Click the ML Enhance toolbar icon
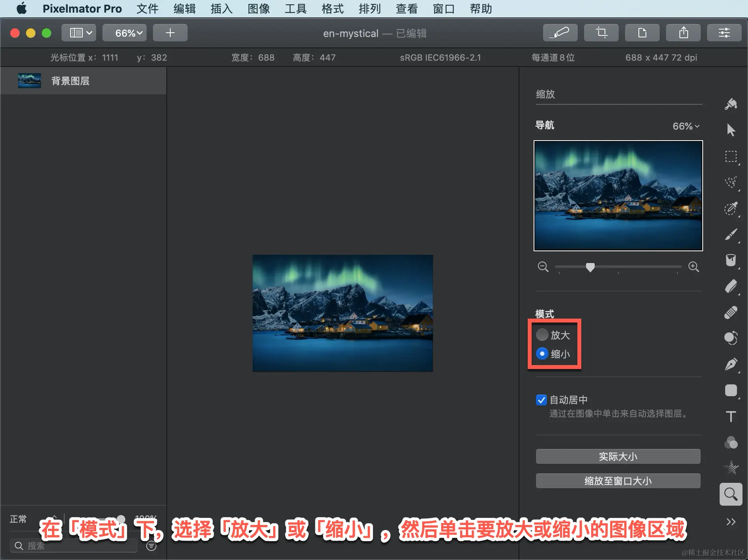The height and width of the screenshot is (560, 748). point(560,33)
